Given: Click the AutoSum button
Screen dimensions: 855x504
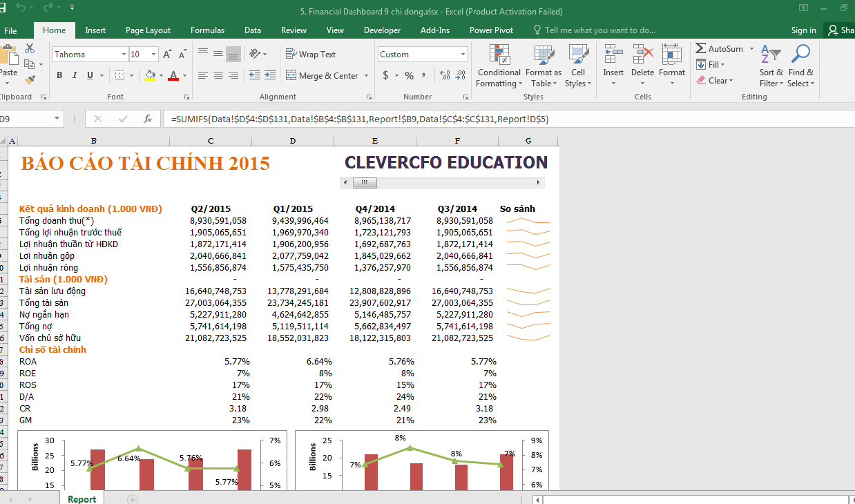Looking at the screenshot, I should click(720, 48).
